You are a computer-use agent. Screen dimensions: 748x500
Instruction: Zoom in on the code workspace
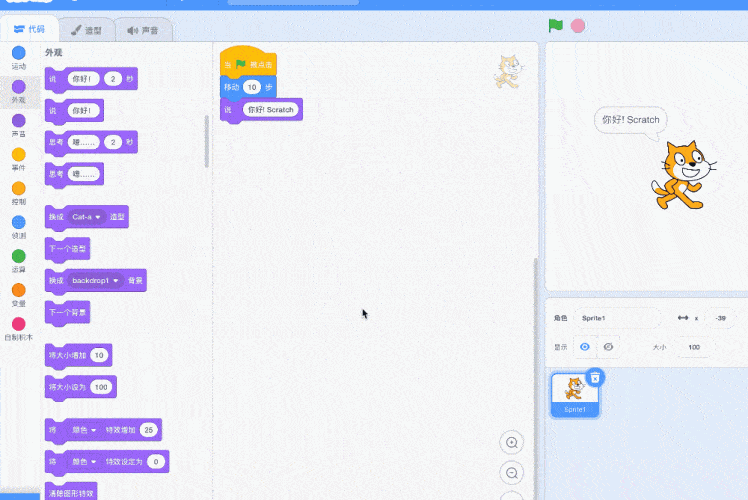click(x=512, y=443)
